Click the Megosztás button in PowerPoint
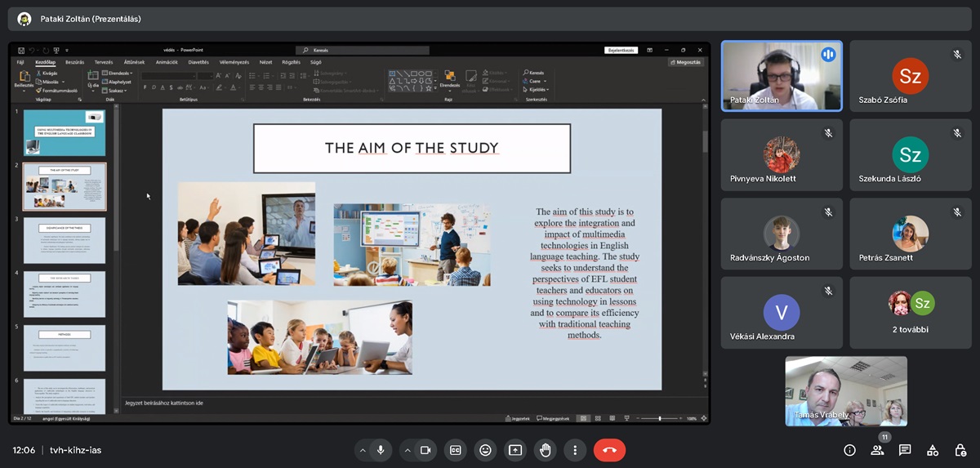Image resolution: width=980 pixels, height=468 pixels. [x=685, y=62]
